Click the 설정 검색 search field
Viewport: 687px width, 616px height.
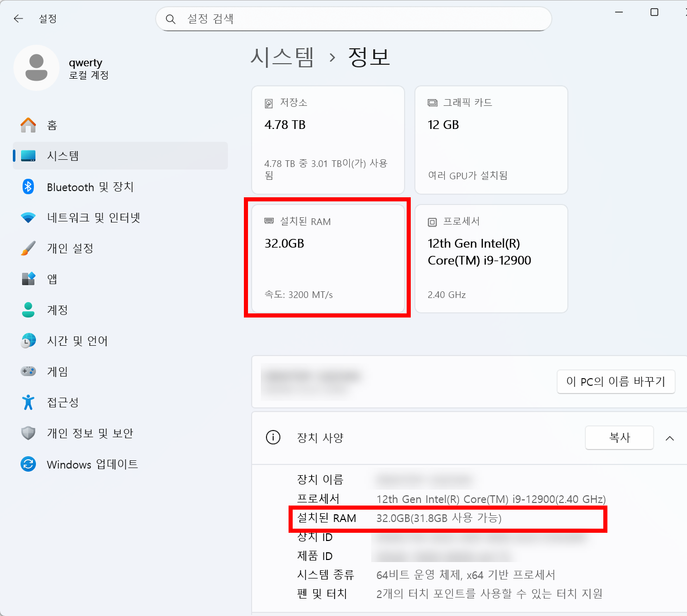tap(354, 19)
